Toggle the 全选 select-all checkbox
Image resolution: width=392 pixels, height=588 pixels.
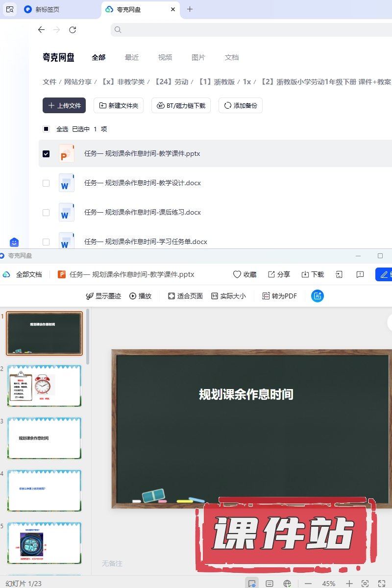pos(46,129)
